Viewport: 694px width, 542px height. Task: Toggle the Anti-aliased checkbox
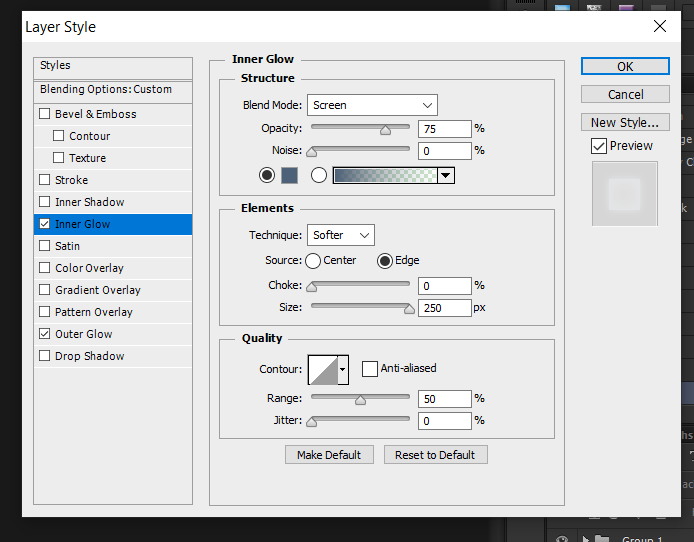(369, 368)
